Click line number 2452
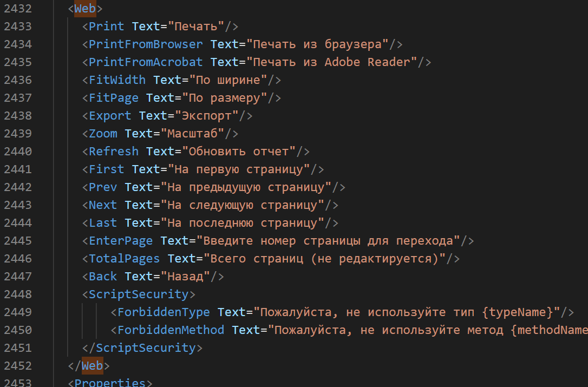588x387 pixels. point(17,365)
